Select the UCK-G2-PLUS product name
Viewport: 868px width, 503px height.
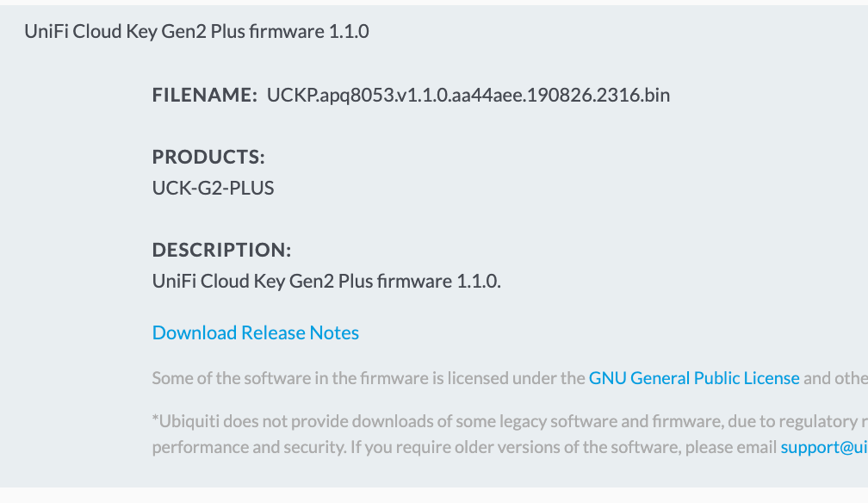tap(214, 188)
